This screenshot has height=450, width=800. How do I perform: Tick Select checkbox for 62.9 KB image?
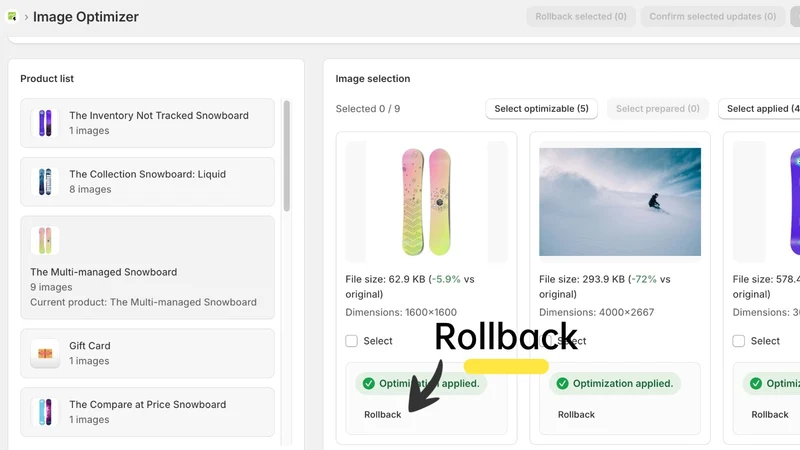click(x=352, y=341)
